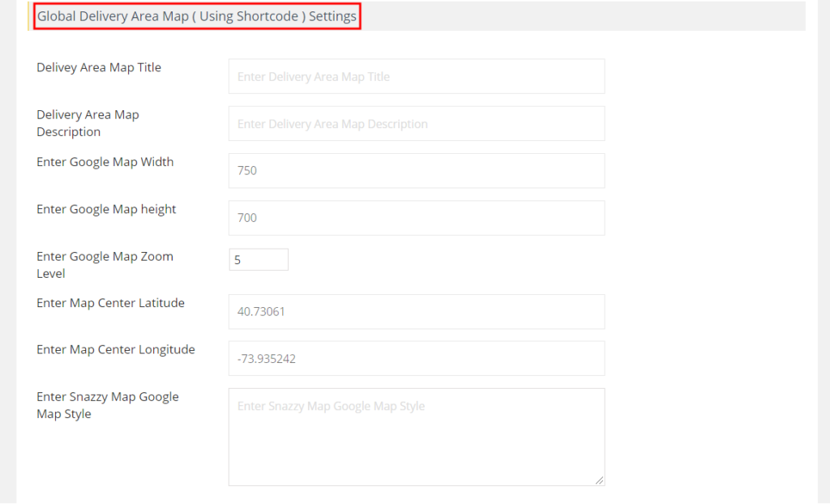Click the Google Map height field showing 700
830x504 pixels.
(x=416, y=218)
